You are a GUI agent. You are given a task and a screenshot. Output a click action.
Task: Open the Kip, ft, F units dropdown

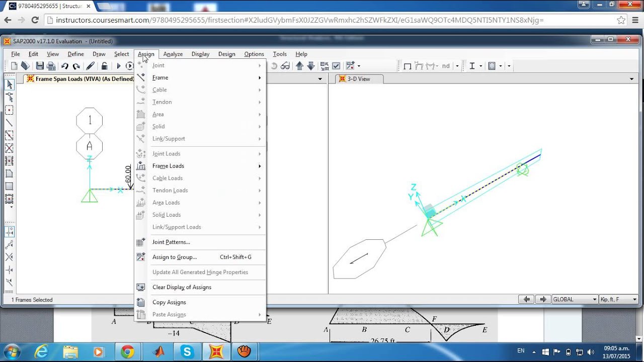click(x=618, y=299)
